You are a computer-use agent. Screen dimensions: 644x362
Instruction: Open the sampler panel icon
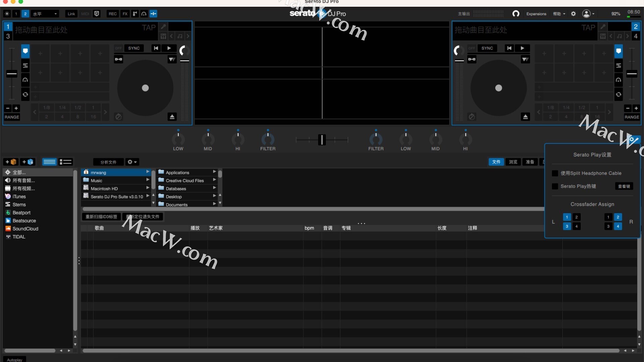tap(135, 14)
